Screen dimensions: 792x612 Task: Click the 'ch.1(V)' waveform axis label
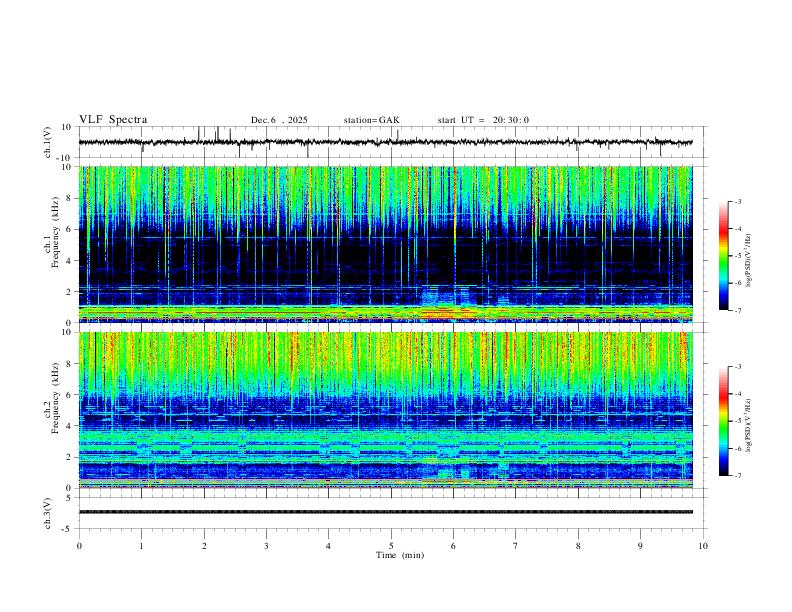[48, 142]
